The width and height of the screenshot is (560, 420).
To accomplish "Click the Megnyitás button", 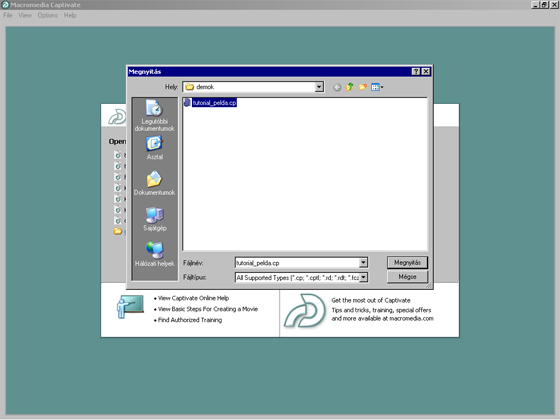I will click(407, 262).
